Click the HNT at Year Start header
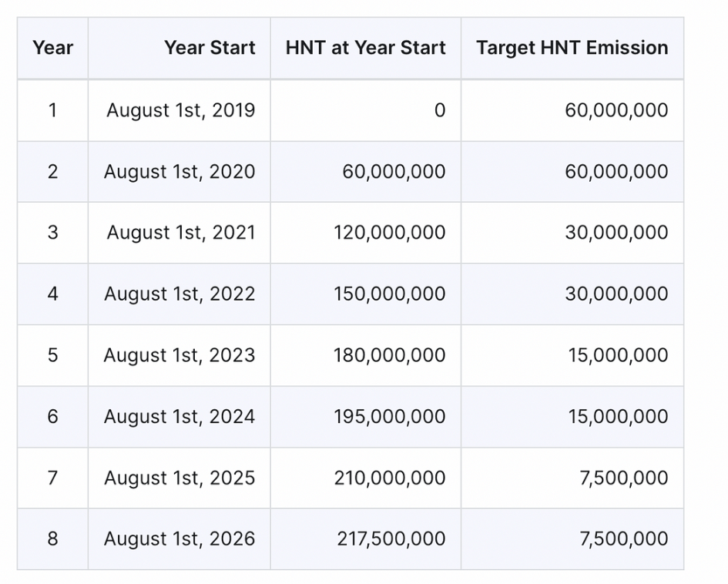 [x=365, y=48]
